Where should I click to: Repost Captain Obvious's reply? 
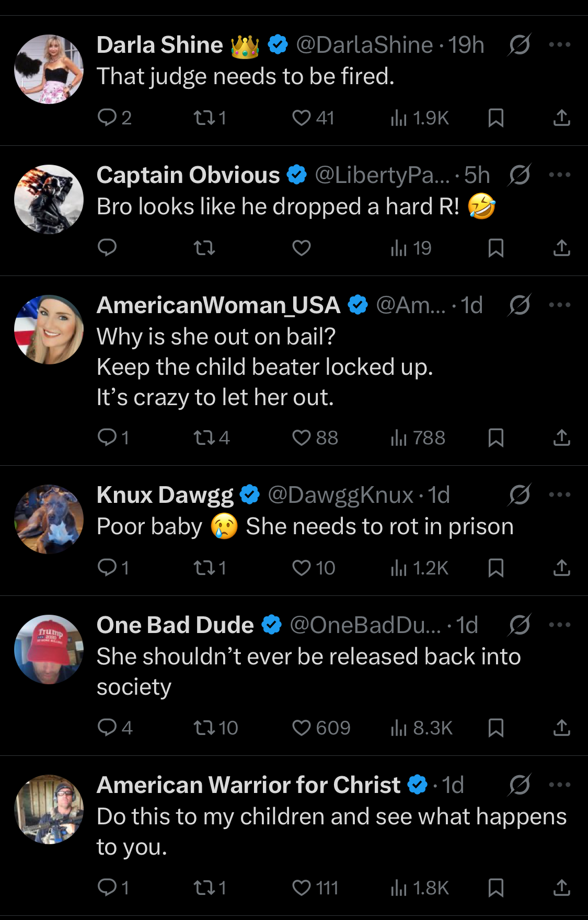[x=204, y=248]
